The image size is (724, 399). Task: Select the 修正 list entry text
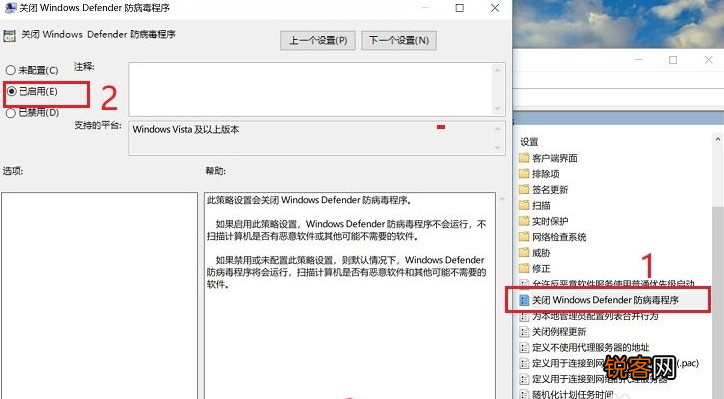pos(541,268)
